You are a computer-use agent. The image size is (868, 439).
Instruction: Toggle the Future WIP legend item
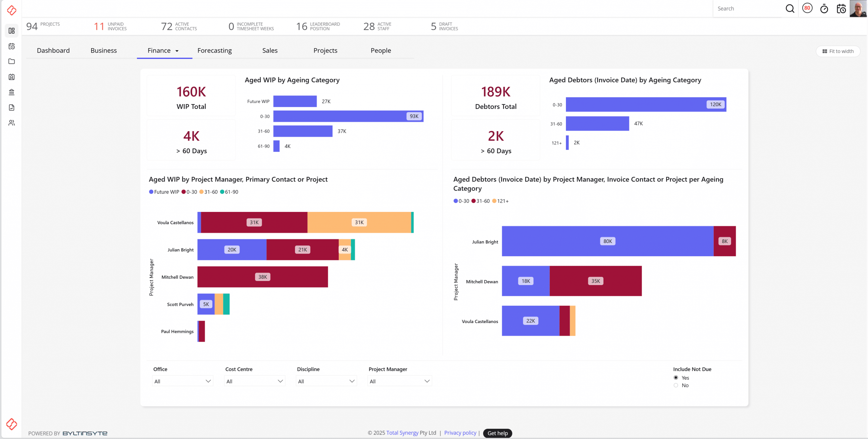pos(164,192)
